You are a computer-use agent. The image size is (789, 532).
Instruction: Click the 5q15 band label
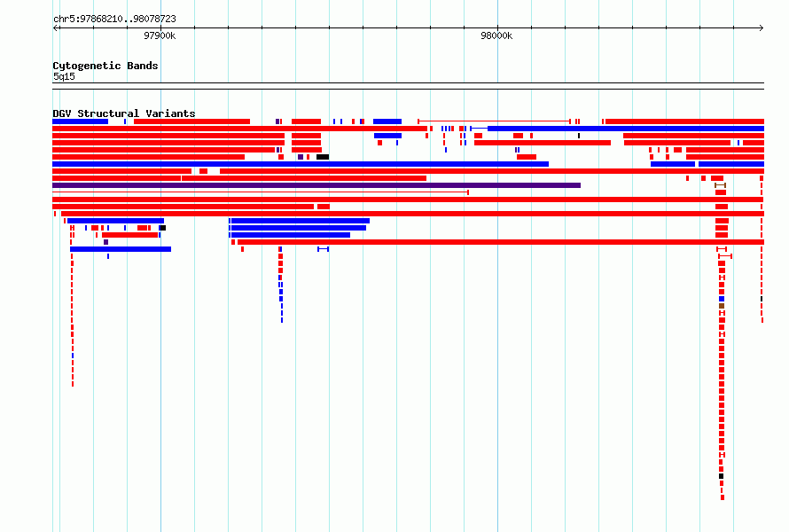[64, 76]
